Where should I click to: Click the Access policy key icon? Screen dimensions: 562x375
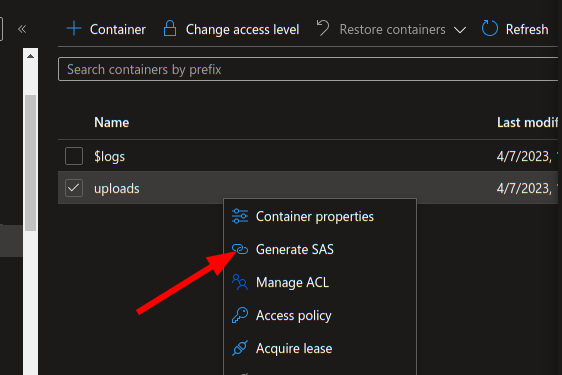point(240,315)
